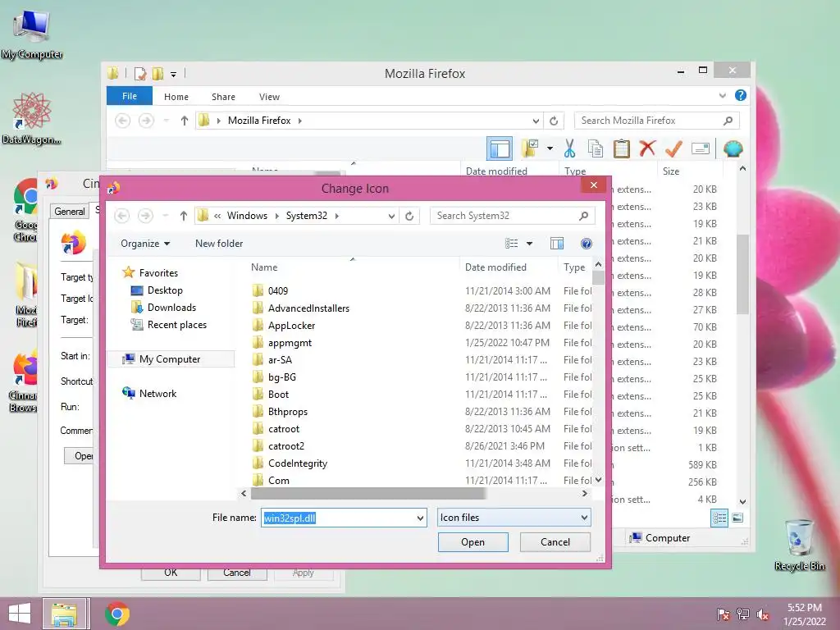Viewport: 840px width, 630px height.
Task: Click Open button in Change Icon dialog
Action: (473, 542)
